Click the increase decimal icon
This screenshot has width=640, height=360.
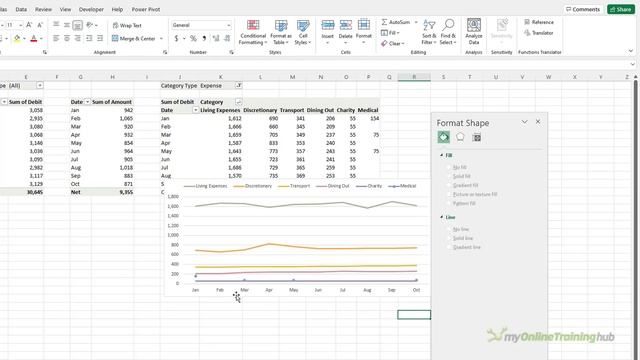pyautogui.click(x=216, y=38)
